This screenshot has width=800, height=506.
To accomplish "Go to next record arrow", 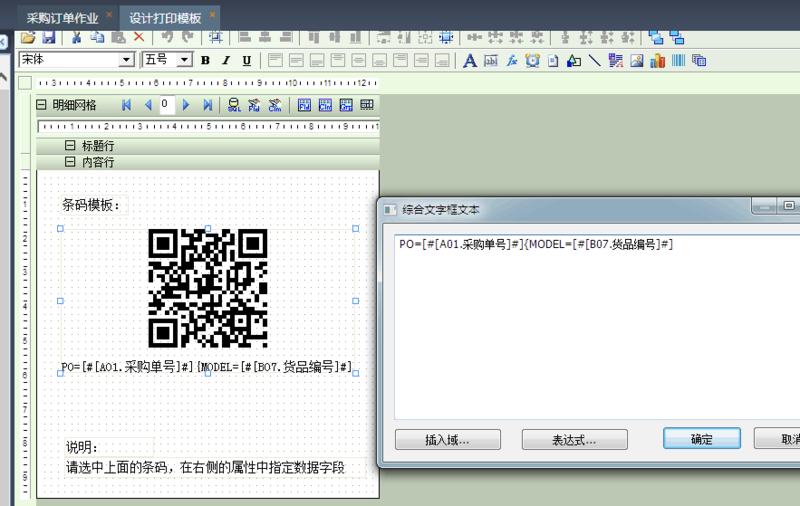I will (x=186, y=105).
